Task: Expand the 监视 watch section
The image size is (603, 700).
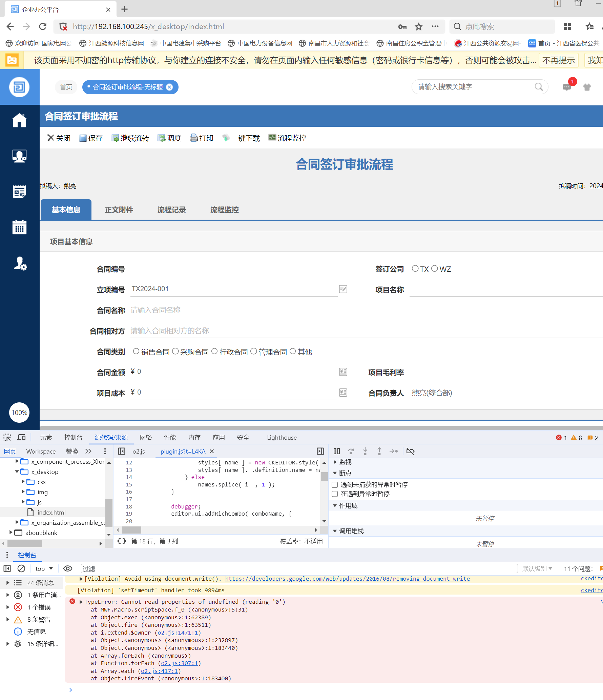Action: click(x=335, y=462)
